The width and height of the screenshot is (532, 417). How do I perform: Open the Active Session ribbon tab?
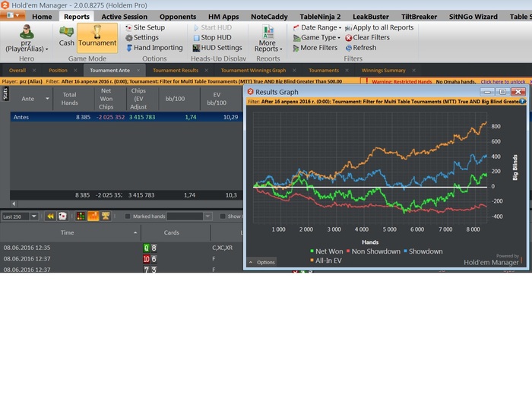(124, 17)
